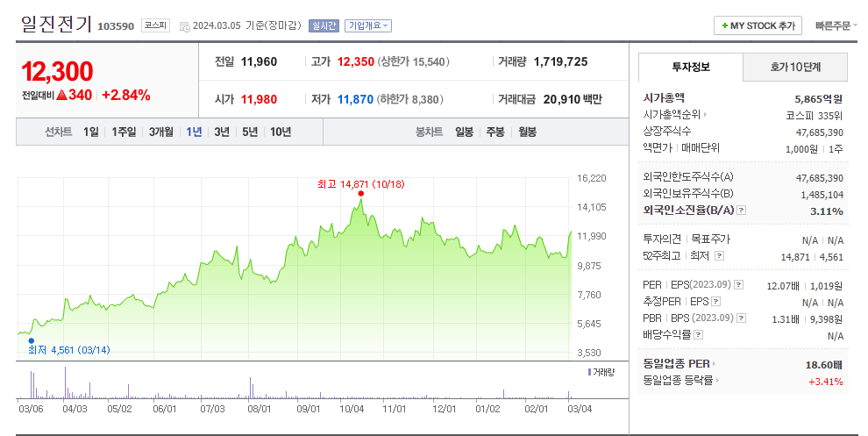Select the 10년 line chart period
Screen dimensions: 868x436
280,132
